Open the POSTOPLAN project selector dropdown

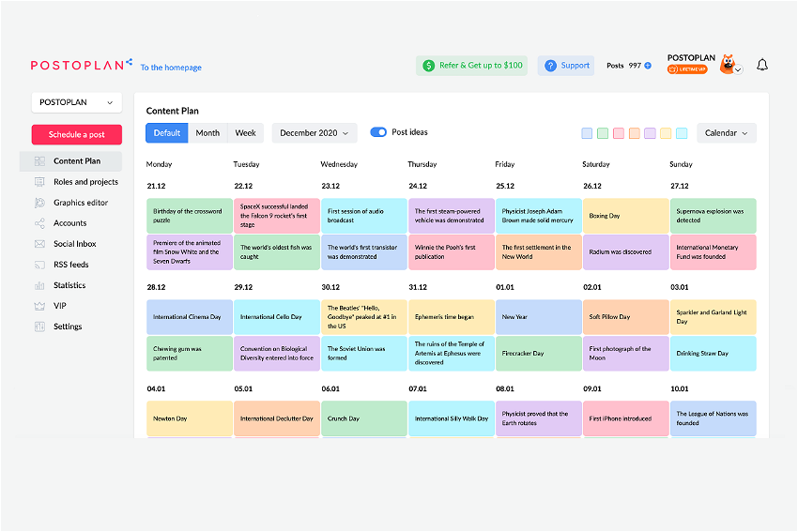(x=77, y=102)
